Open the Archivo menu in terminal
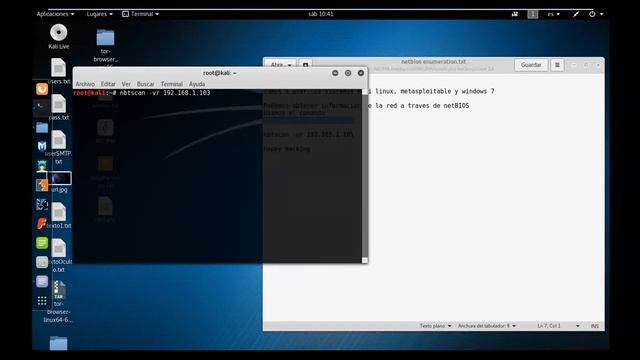This screenshot has width=640, height=360. pyautogui.click(x=85, y=84)
